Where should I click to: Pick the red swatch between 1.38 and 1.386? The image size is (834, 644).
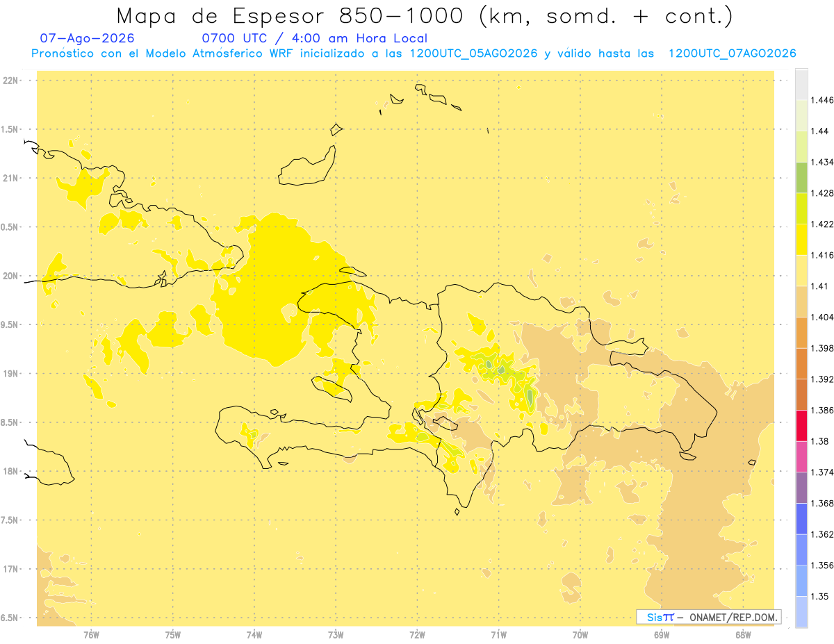[801, 426]
